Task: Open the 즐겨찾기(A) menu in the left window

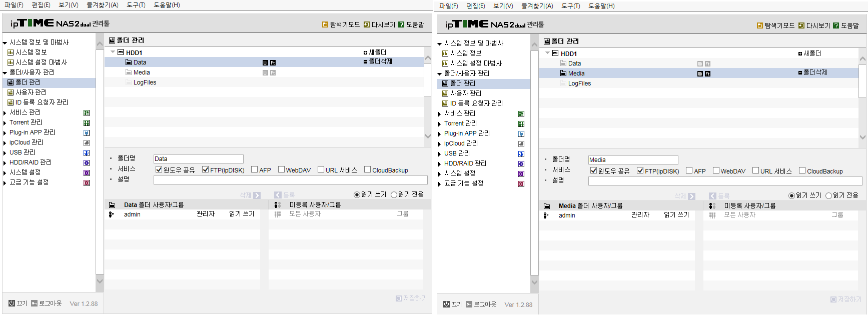Action: tap(103, 5)
